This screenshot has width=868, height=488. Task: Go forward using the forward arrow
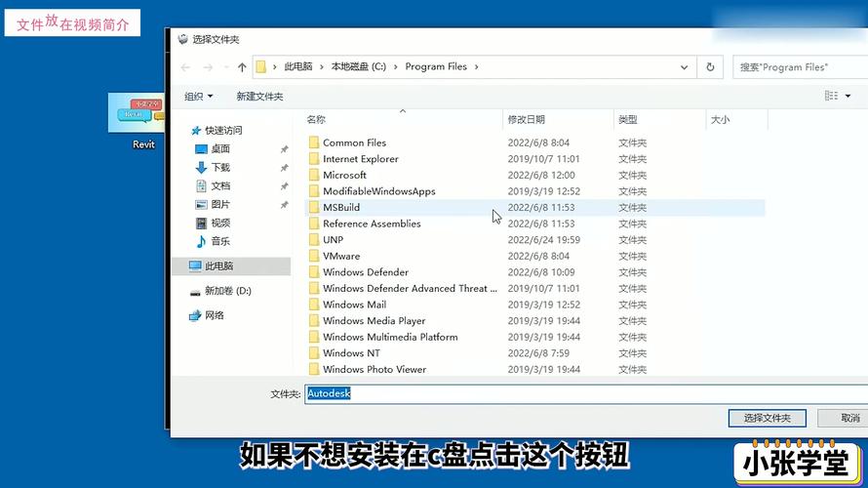(x=208, y=67)
